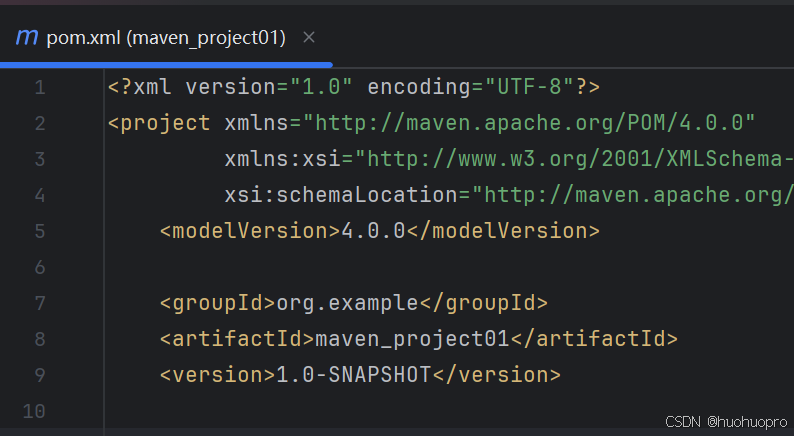Viewport: 794px width, 436px height.
Task: Click the closing artifactId tag
Action: 593,339
